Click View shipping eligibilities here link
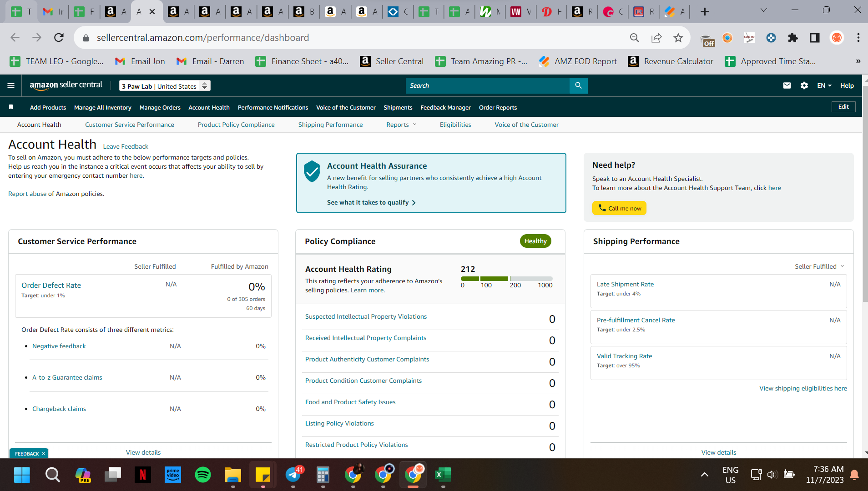Screen dimensions: 868x491 803,388
